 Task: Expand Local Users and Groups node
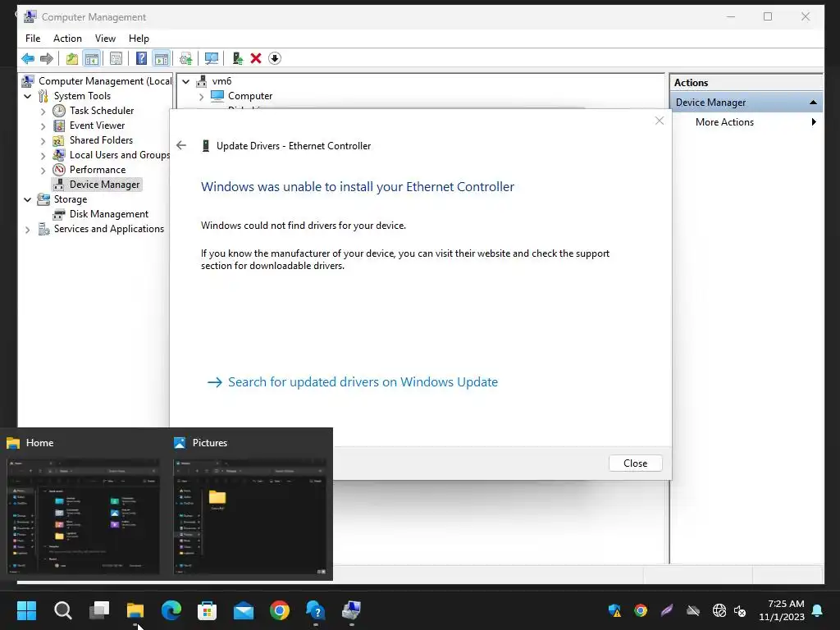click(43, 156)
